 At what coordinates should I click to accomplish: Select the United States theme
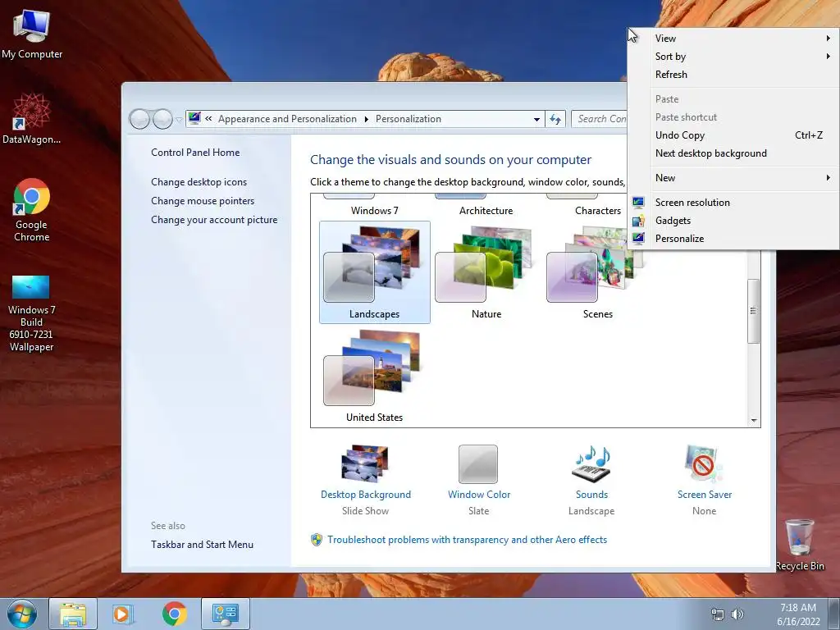tap(374, 376)
